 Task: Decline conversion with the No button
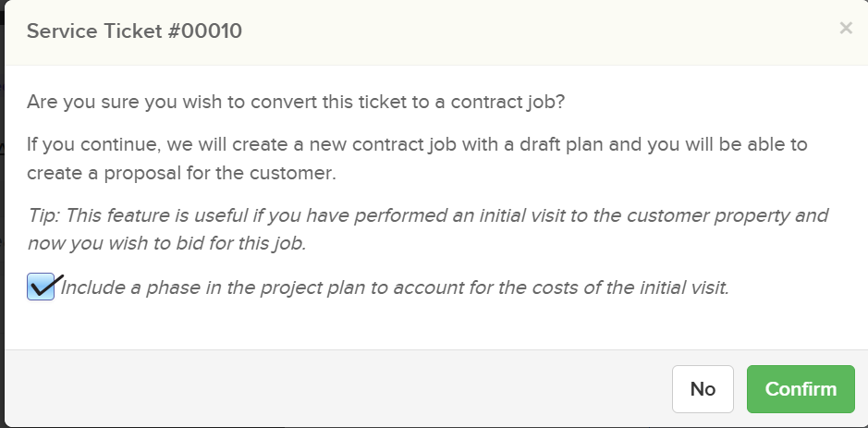coord(703,389)
